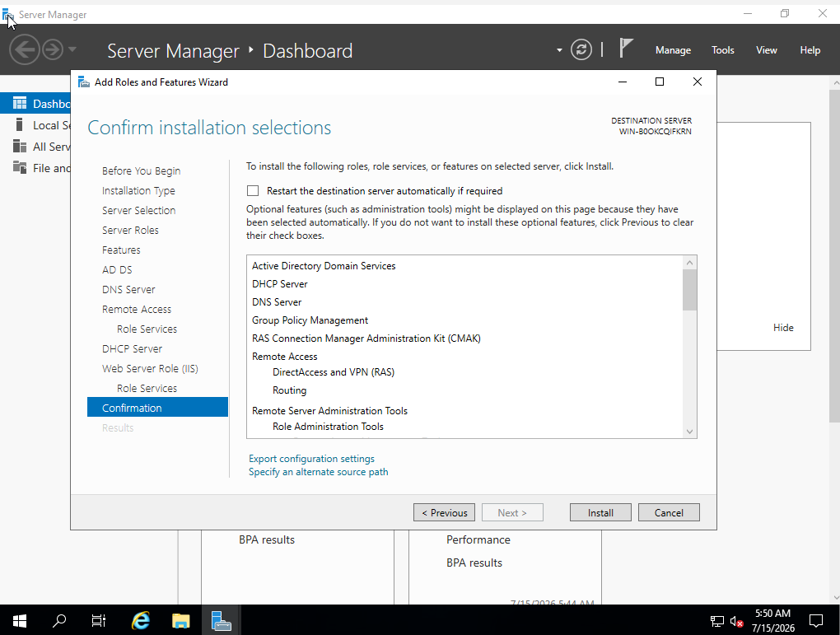840x635 pixels.
Task: Click the wizard title bar icon
Action: [83, 82]
